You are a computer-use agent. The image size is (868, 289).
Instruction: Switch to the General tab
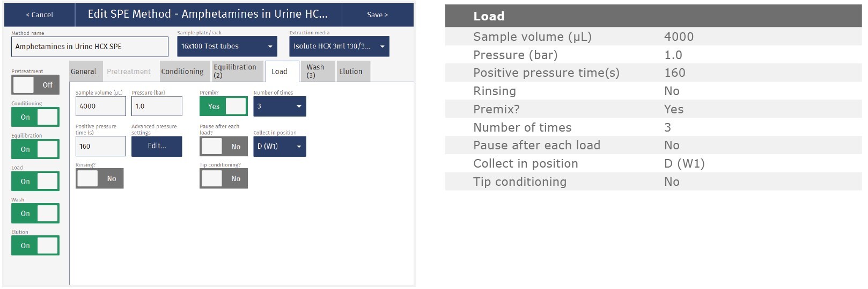point(84,71)
